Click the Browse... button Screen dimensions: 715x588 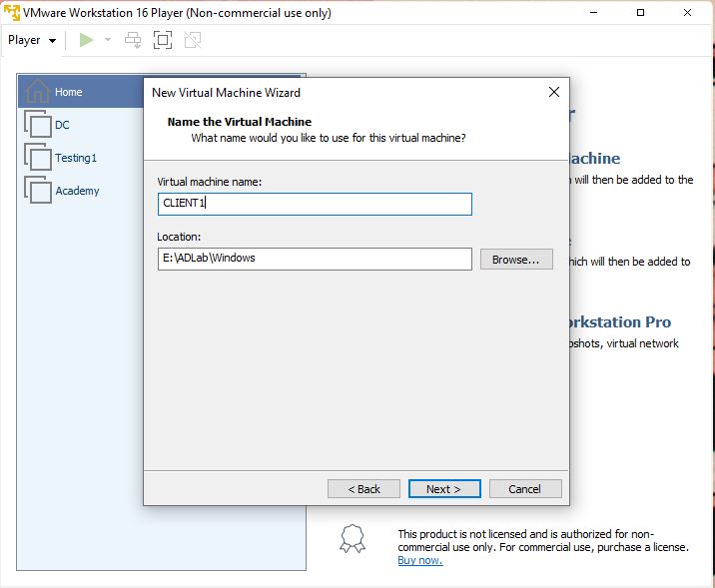pos(516,260)
